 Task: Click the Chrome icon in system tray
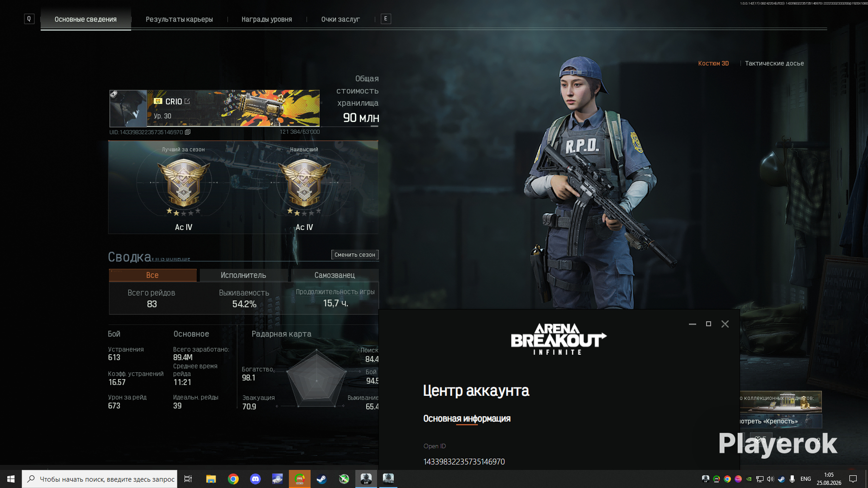tap(727, 479)
